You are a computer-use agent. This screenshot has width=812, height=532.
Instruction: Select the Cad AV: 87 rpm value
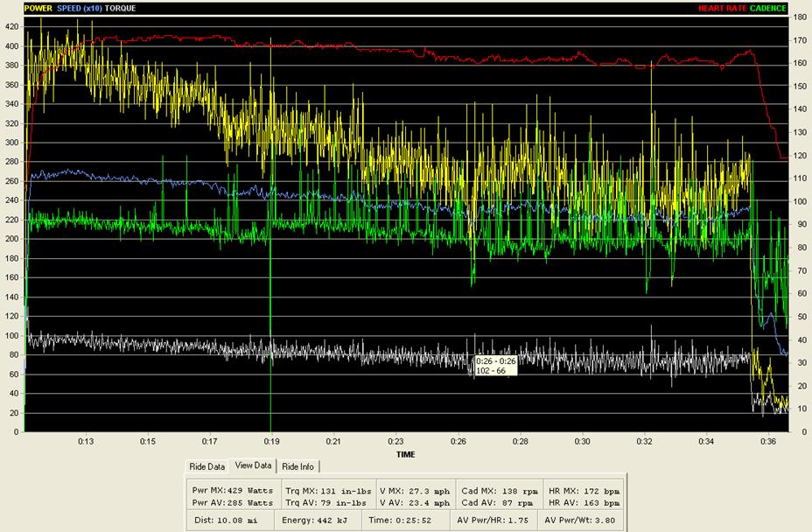tap(497, 502)
